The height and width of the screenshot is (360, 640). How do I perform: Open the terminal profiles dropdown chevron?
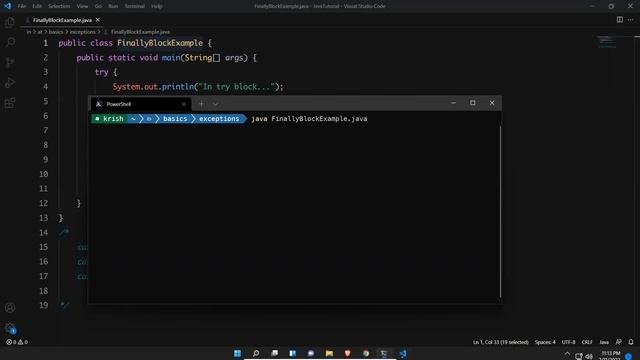(216, 104)
